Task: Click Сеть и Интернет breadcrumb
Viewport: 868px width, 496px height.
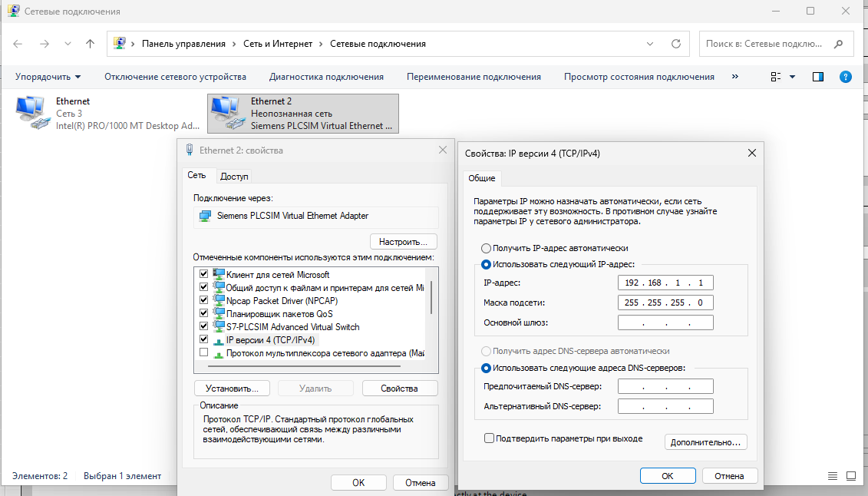Action: tap(278, 44)
